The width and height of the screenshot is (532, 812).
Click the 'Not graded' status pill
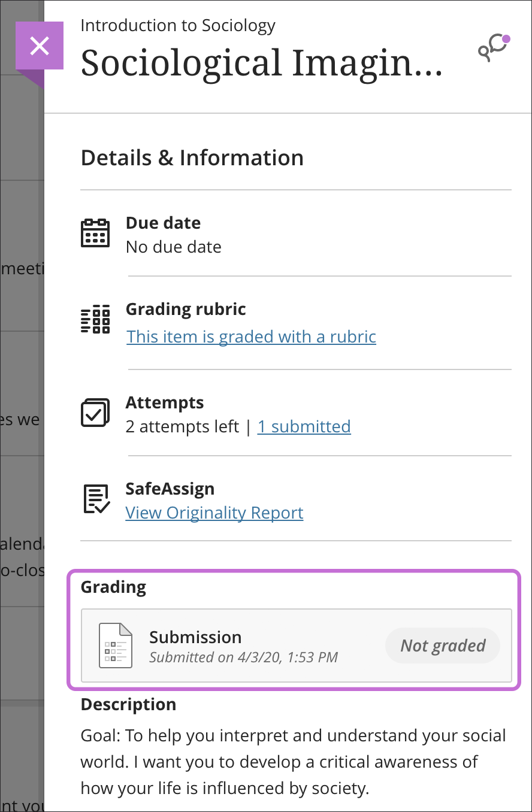tap(443, 646)
